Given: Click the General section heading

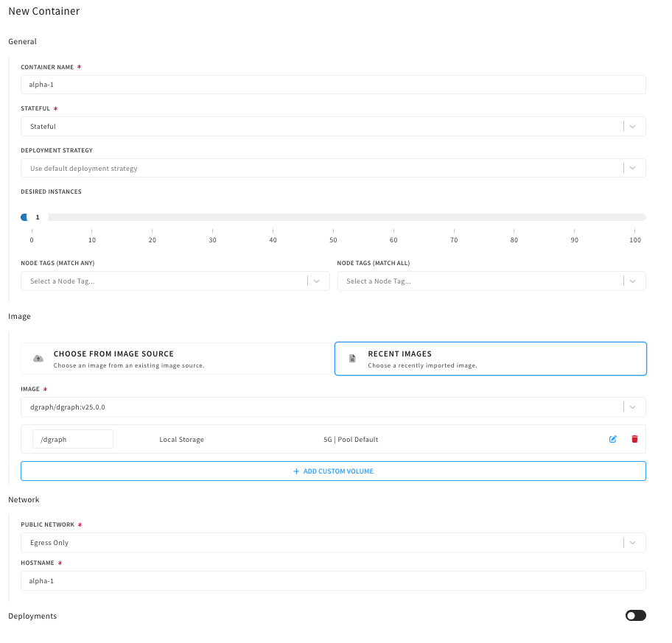Looking at the screenshot, I should click(22, 41).
